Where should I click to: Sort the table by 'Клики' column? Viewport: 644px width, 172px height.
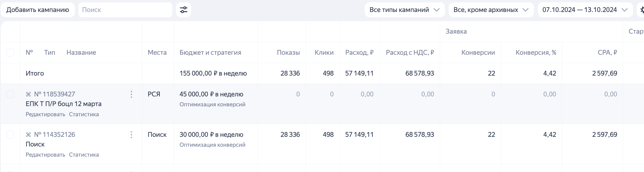pyautogui.click(x=324, y=52)
